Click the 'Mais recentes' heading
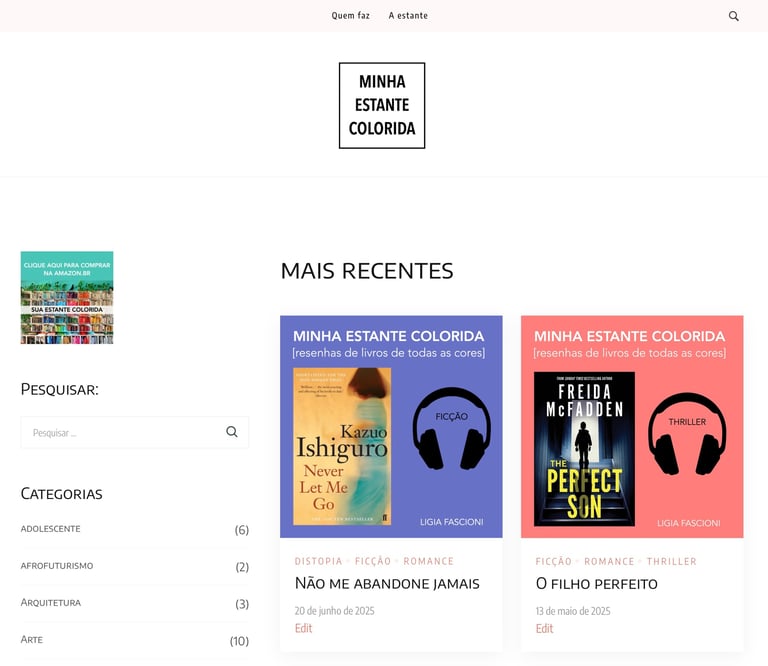The width and height of the screenshot is (768, 666). [x=367, y=271]
